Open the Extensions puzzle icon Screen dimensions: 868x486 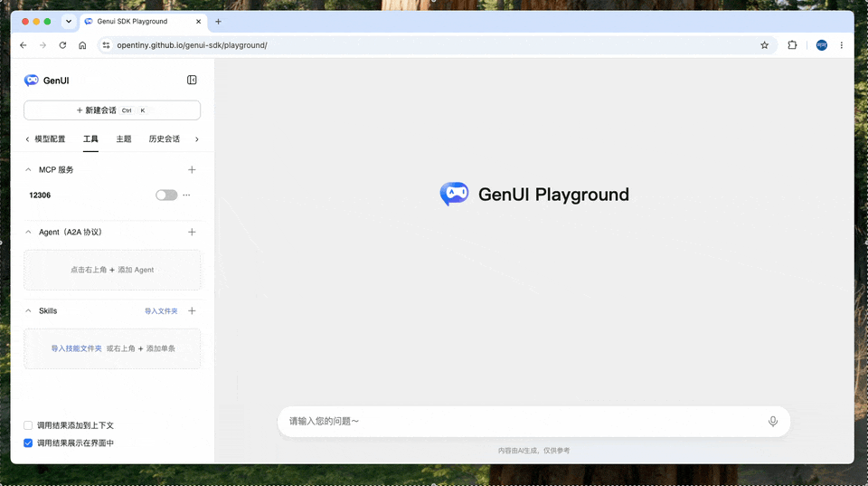point(792,45)
